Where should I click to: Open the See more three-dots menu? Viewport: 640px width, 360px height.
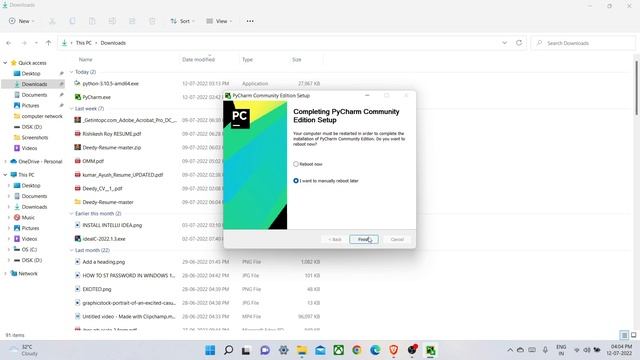(250, 21)
